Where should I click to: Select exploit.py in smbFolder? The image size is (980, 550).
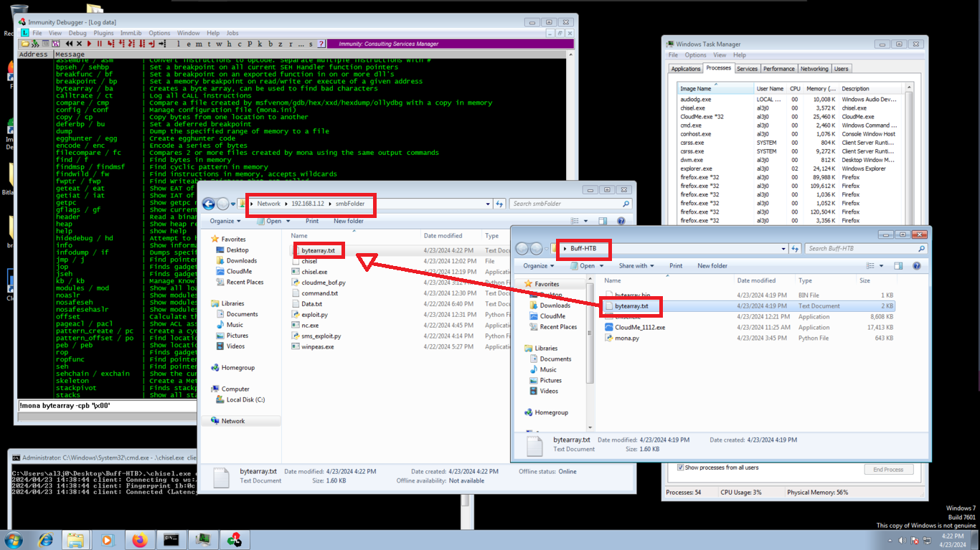[315, 314]
